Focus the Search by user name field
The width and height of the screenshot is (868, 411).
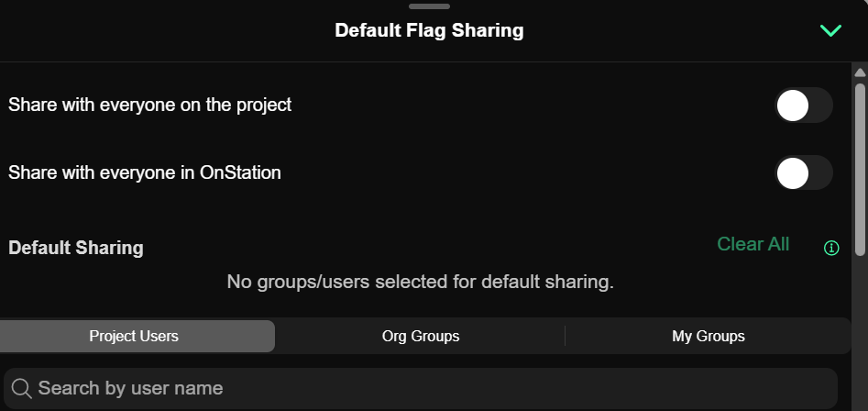(431, 388)
